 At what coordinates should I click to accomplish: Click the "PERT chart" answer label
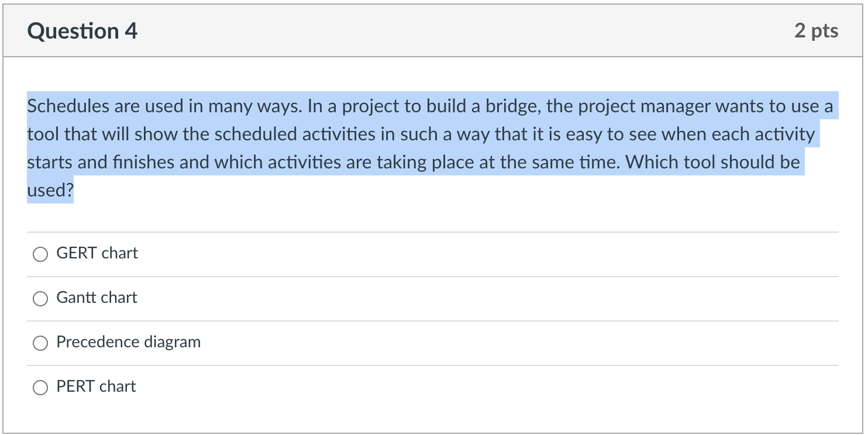click(x=97, y=386)
